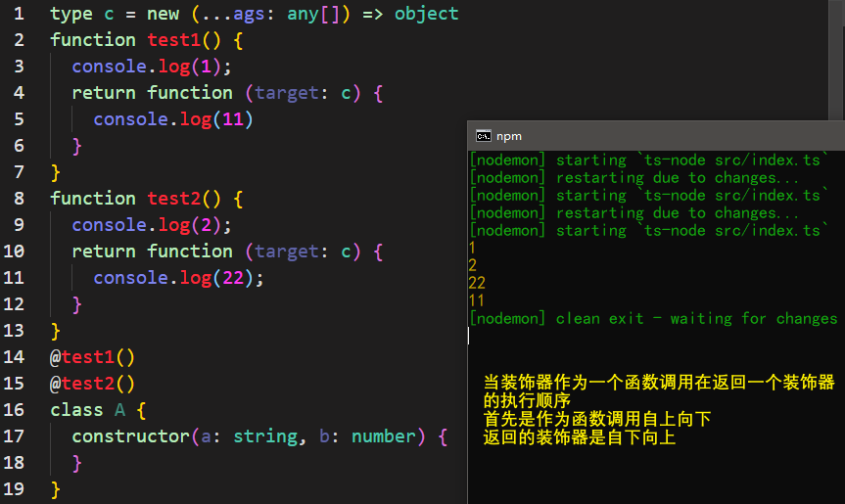Click the terminal output line showing 22
The width and height of the screenshot is (845, 504).
(x=477, y=283)
